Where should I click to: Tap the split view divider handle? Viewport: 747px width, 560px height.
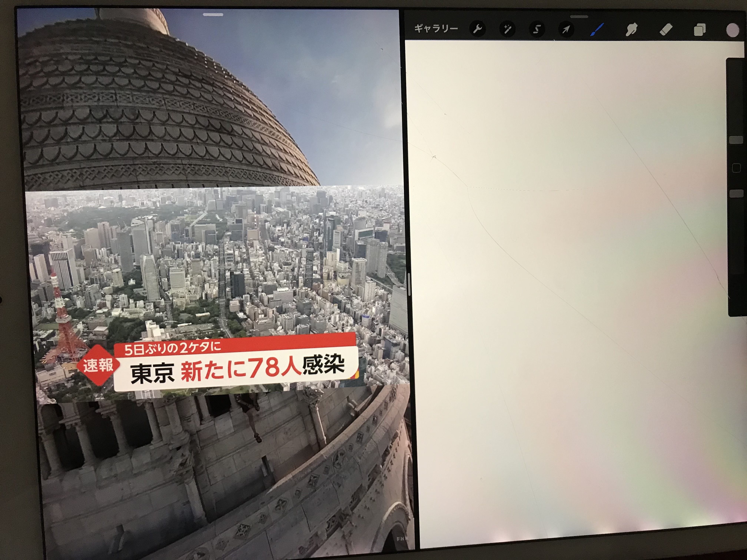point(409,284)
